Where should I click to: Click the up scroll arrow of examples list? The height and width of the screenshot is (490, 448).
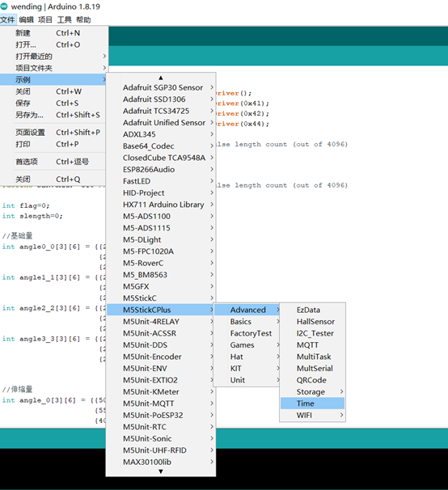(x=161, y=78)
